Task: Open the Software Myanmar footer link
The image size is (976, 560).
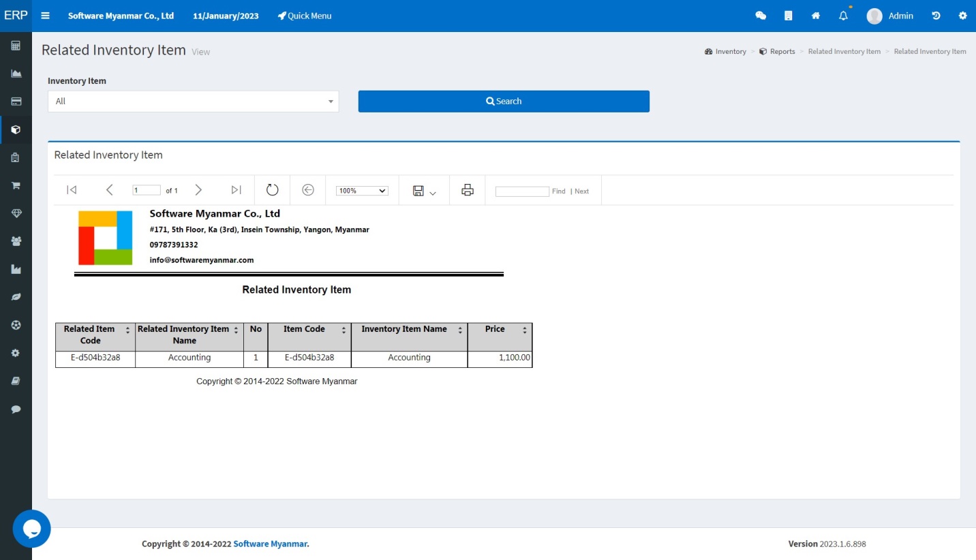Action: click(x=271, y=544)
